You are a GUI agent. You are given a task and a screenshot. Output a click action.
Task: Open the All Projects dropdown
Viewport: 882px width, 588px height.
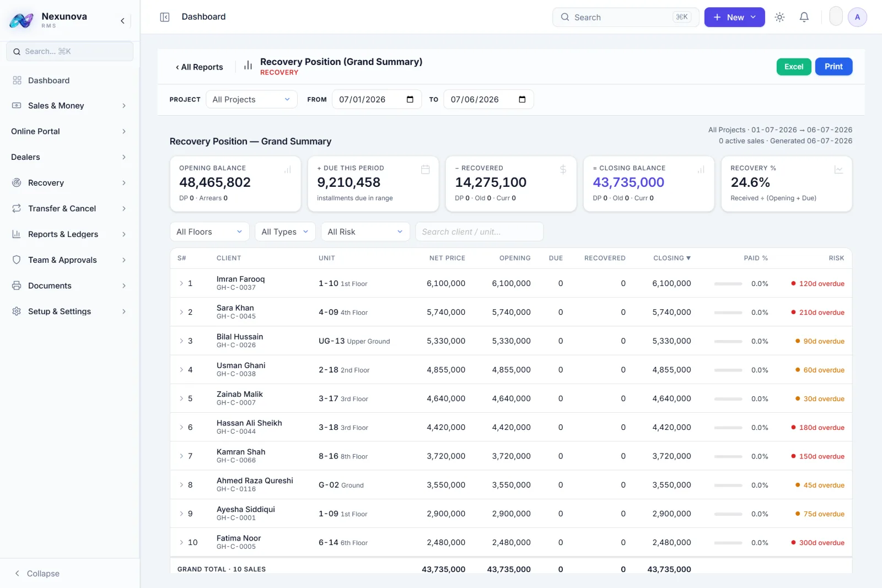[251, 99]
